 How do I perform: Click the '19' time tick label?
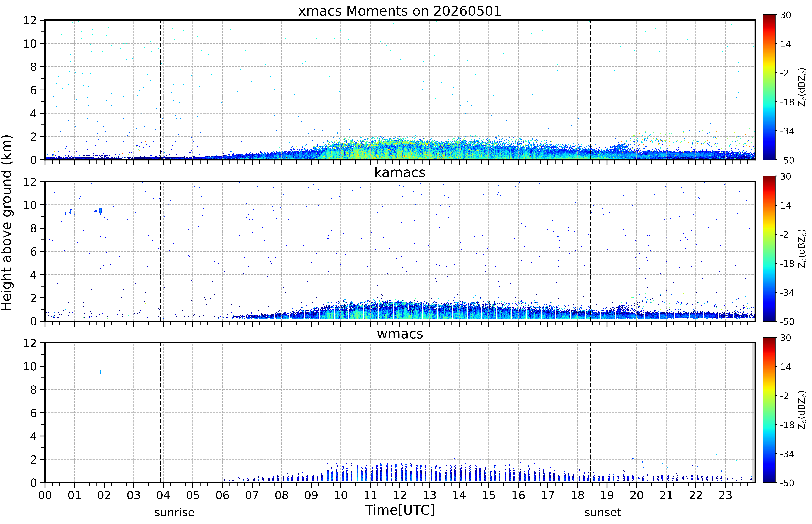[x=607, y=495]
